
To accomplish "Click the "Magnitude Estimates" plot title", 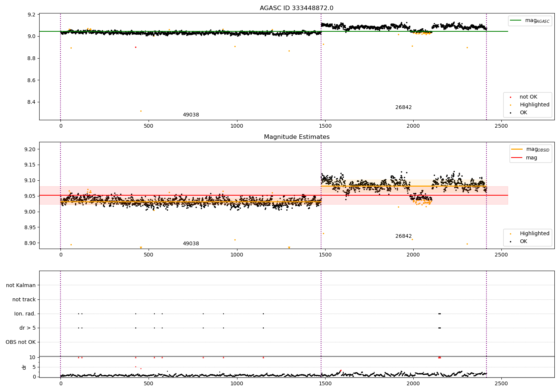I will click(297, 137).
